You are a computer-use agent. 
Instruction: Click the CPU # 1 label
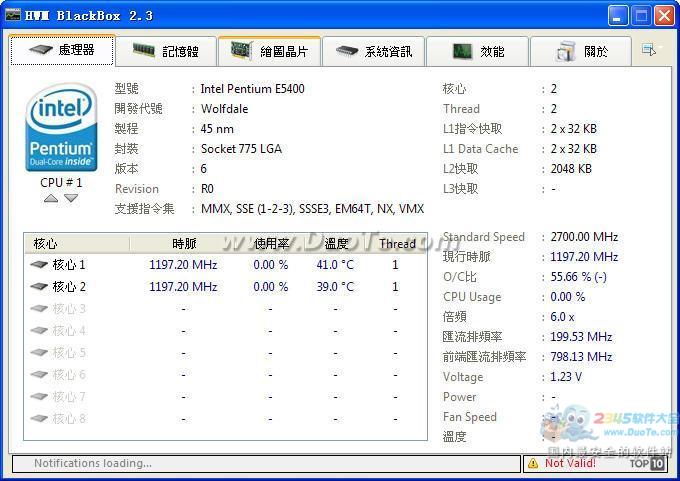[61, 183]
